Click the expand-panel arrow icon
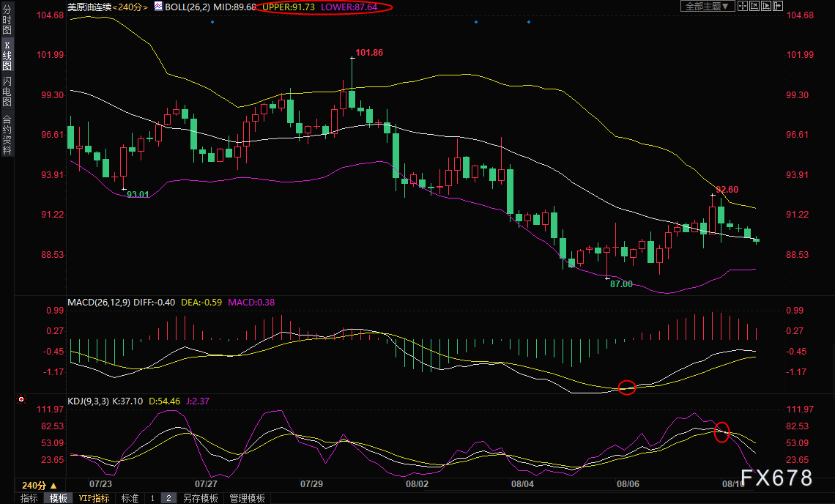The image size is (835, 504). coord(777,7)
